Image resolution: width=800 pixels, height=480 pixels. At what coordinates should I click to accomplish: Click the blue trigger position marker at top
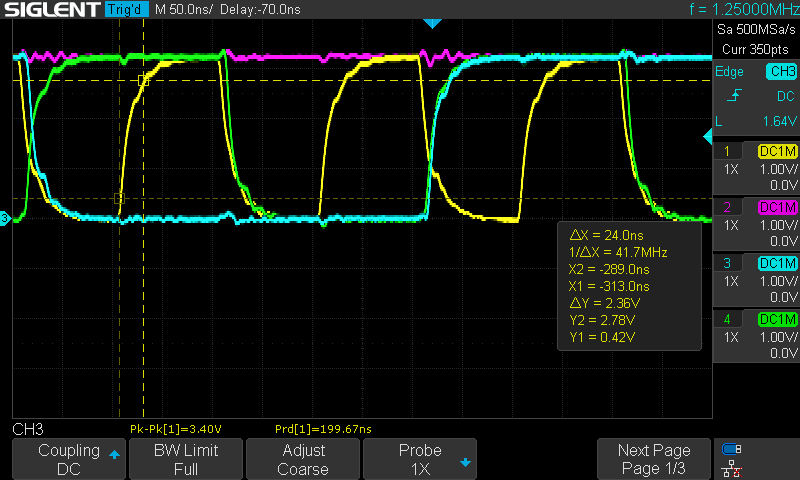pyautogui.click(x=431, y=23)
